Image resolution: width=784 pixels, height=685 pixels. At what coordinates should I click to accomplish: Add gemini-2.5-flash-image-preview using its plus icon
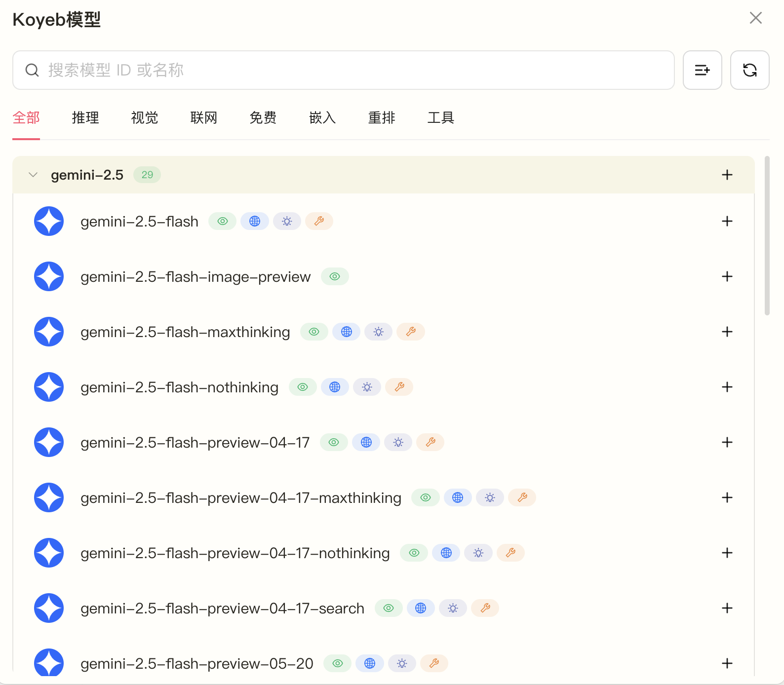tap(727, 276)
